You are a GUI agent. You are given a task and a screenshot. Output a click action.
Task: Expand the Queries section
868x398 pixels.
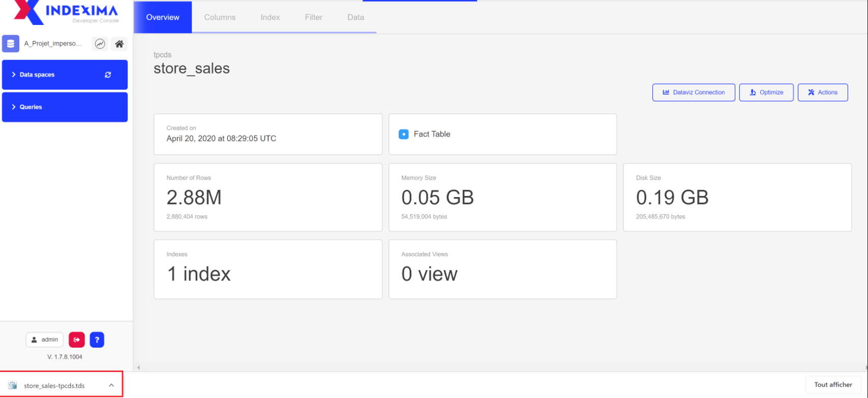[x=65, y=107]
